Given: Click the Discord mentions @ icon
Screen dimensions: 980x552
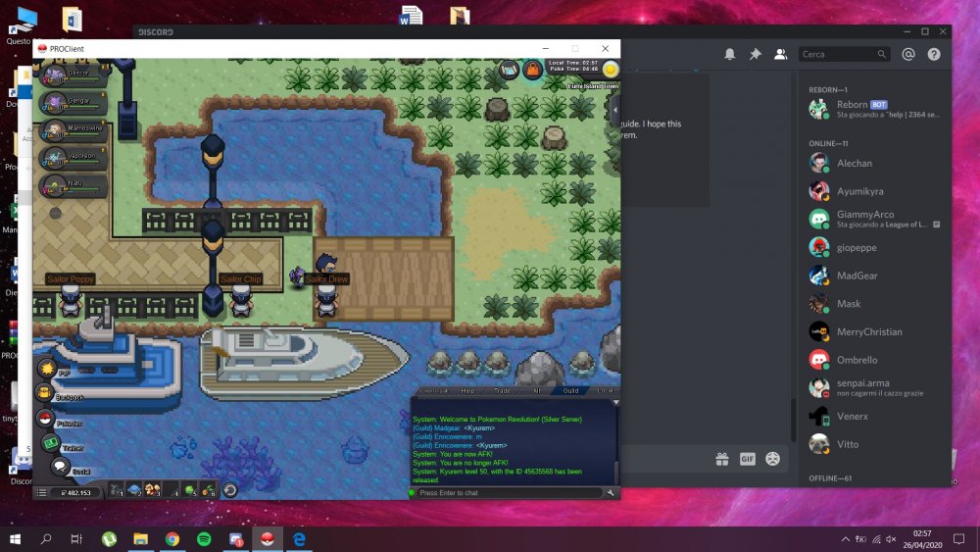Looking at the screenshot, I should point(908,55).
